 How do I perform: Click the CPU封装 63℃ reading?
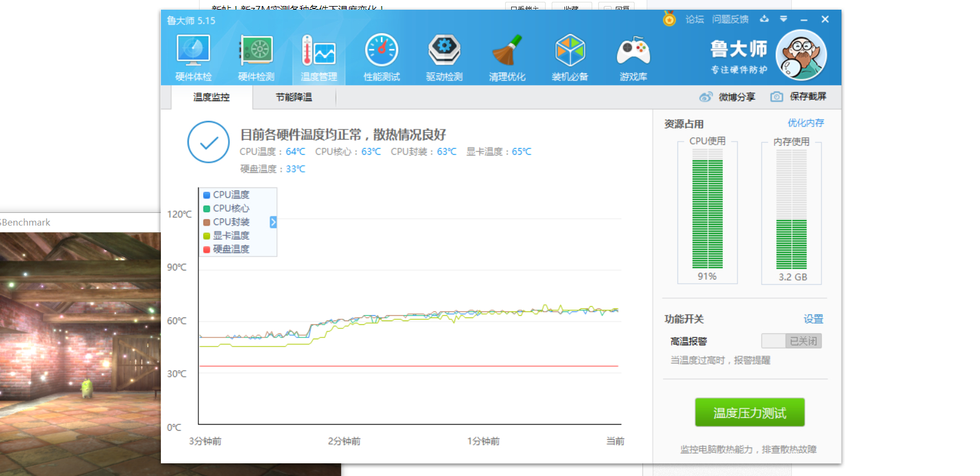tap(423, 152)
